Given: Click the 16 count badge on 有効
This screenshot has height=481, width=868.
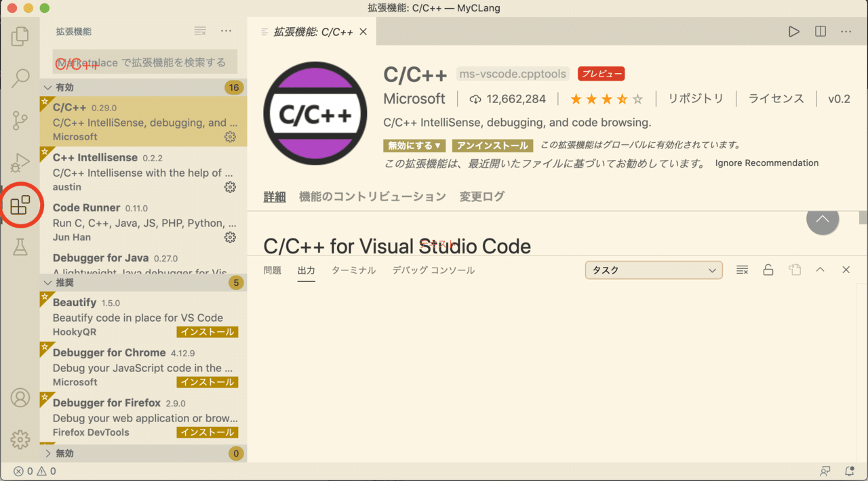Looking at the screenshot, I should coord(235,87).
